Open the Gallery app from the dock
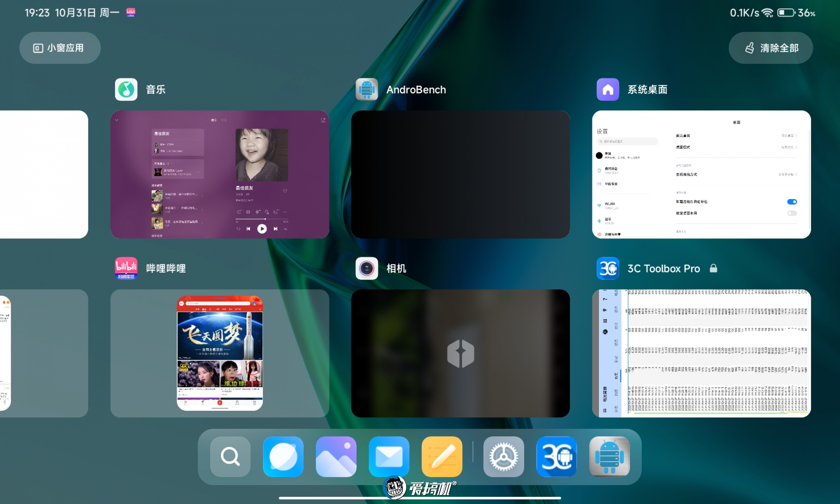Viewport: 840px width, 504px height. (x=336, y=457)
